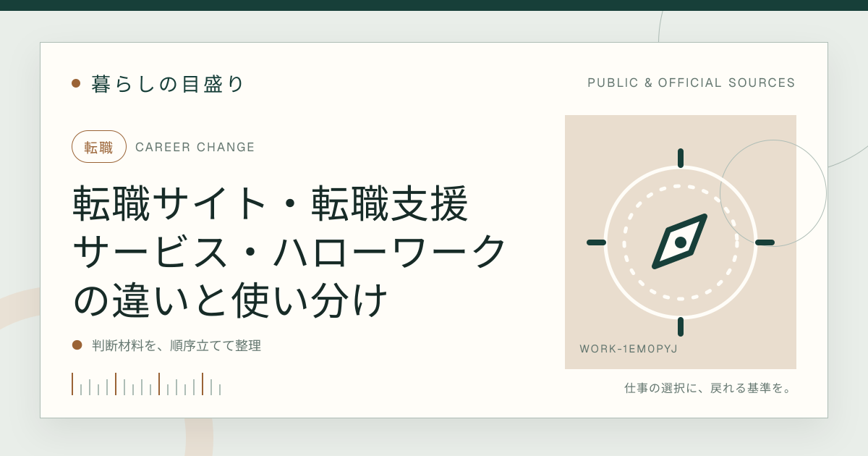Click the CAREER CHANGE label
868x456 pixels.
tap(195, 147)
